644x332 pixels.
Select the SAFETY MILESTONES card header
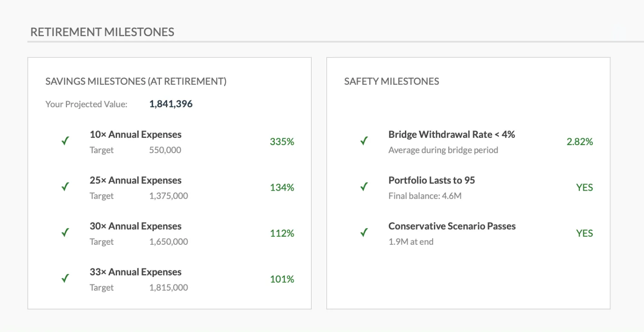point(392,81)
